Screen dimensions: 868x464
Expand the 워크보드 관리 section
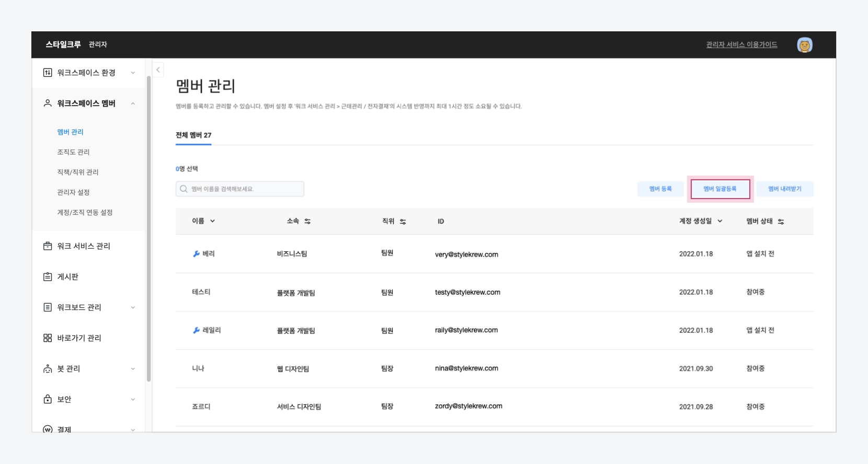133,307
